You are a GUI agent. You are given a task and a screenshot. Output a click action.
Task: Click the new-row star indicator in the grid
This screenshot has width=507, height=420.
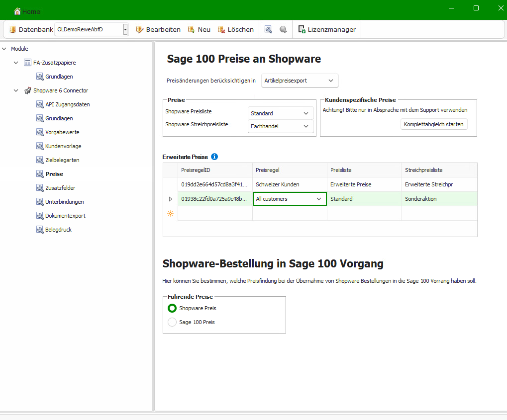tap(170, 214)
